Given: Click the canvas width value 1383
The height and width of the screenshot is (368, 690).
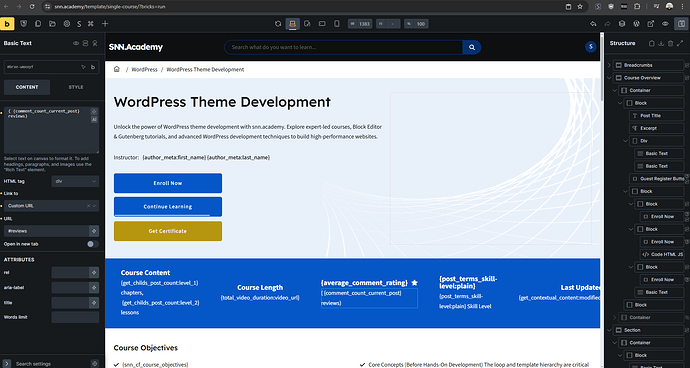Looking at the screenshot, I should (364, 24).
